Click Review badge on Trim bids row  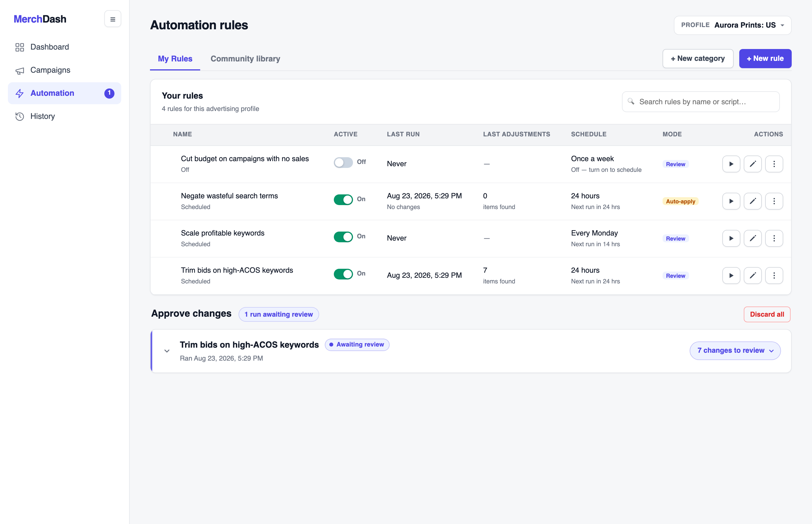coord(676,276)
